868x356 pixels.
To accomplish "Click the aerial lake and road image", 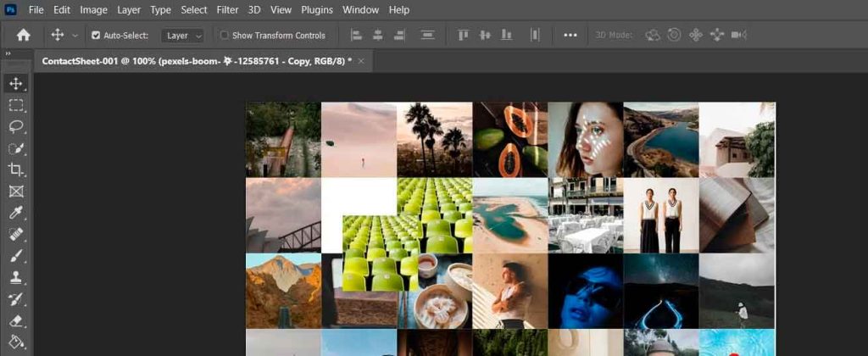I will point(661,140).
